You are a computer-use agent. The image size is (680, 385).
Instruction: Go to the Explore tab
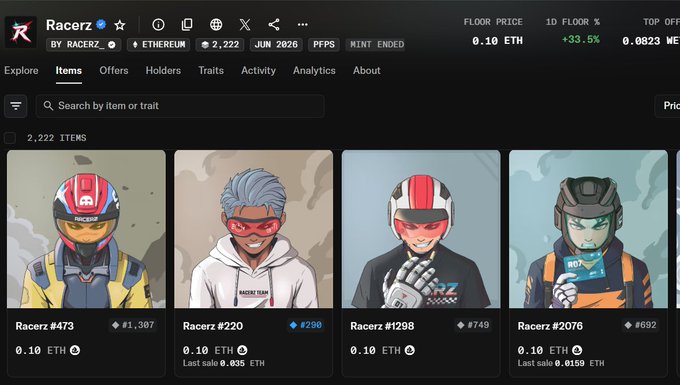click(x=21, y=70)
